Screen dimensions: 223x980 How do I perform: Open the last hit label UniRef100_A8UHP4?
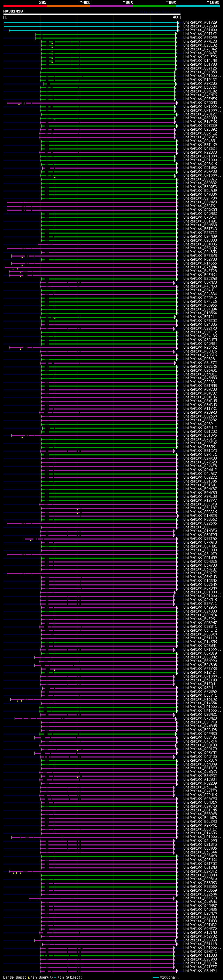200,971
